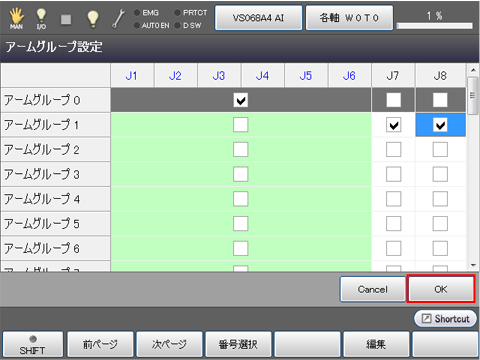Click the MAN hand mode icon

(16, 18)
